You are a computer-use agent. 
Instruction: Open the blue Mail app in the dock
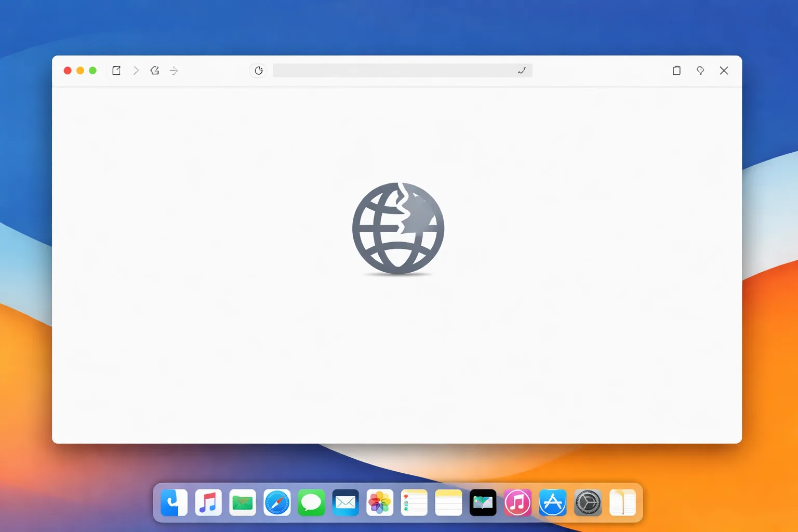[345, 503]
